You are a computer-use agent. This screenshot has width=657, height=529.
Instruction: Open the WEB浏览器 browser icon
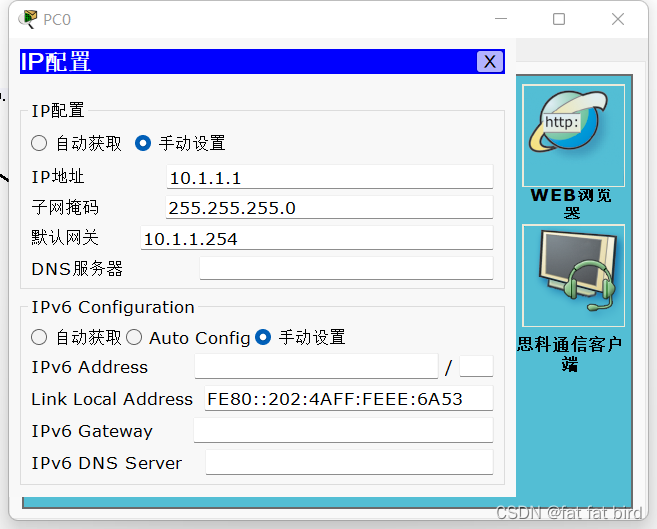pos(573,136)
